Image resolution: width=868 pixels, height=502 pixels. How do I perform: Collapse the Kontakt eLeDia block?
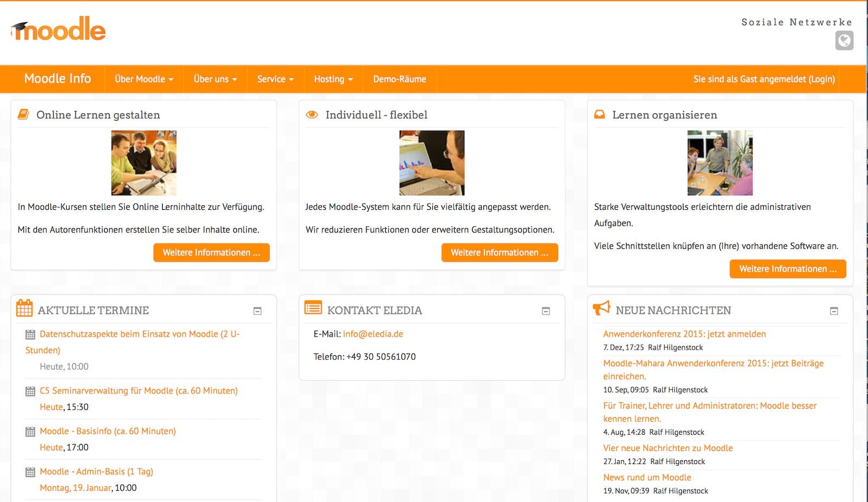click(x=546, y=311)
